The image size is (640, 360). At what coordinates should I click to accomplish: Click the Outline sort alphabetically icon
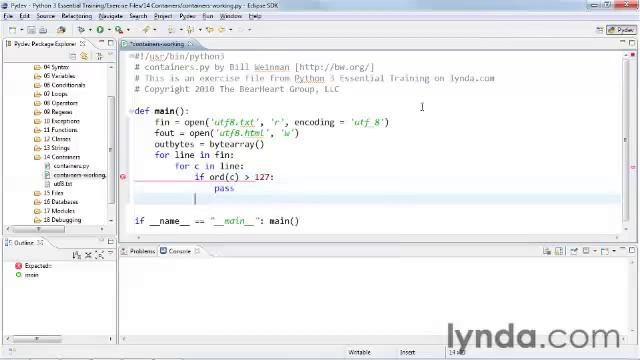76,256
